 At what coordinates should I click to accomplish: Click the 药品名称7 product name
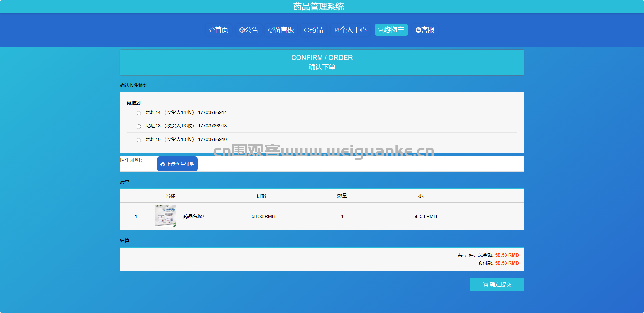coord(194,216)
